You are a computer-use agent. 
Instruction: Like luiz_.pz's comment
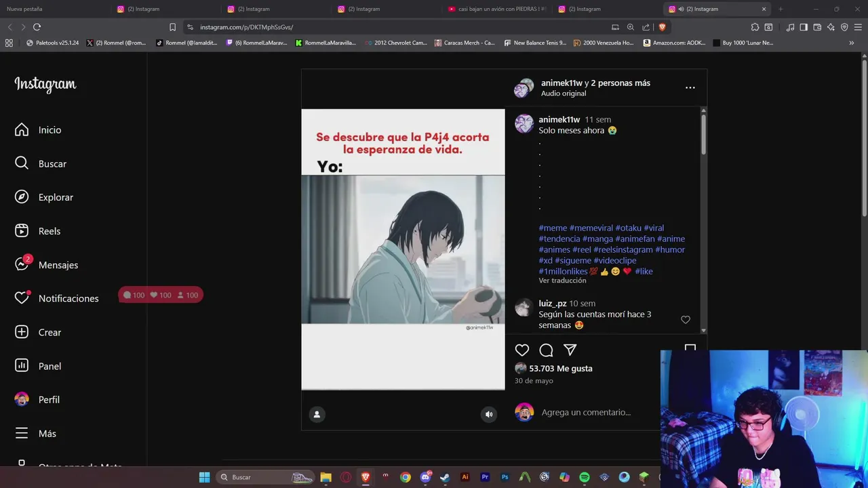pyautogui.click(x=686, y=319)
